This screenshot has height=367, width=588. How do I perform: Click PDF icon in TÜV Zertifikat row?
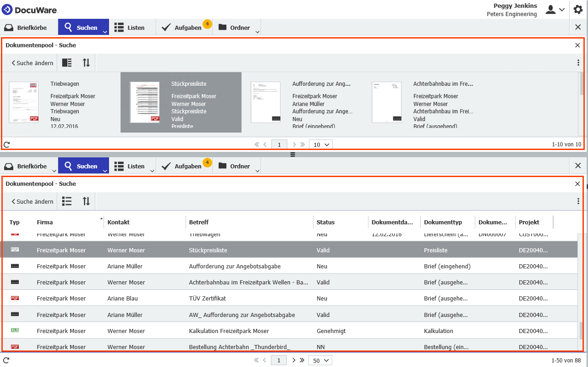tap(15, 298)
